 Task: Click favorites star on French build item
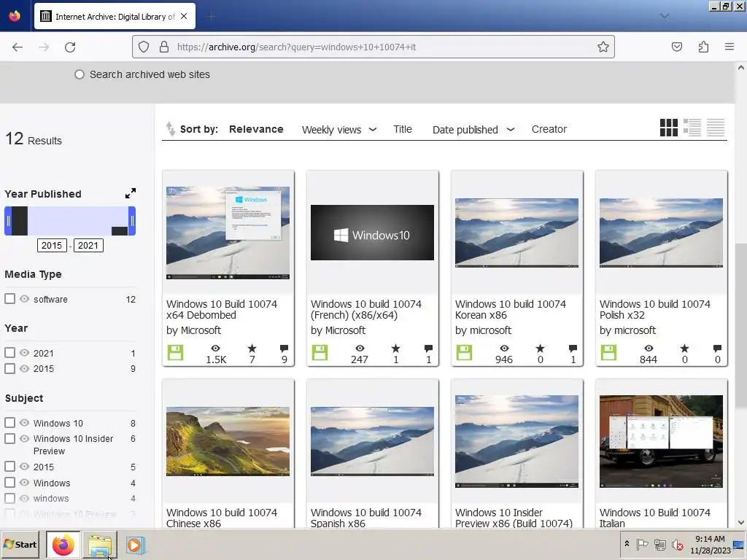(395, 349)
